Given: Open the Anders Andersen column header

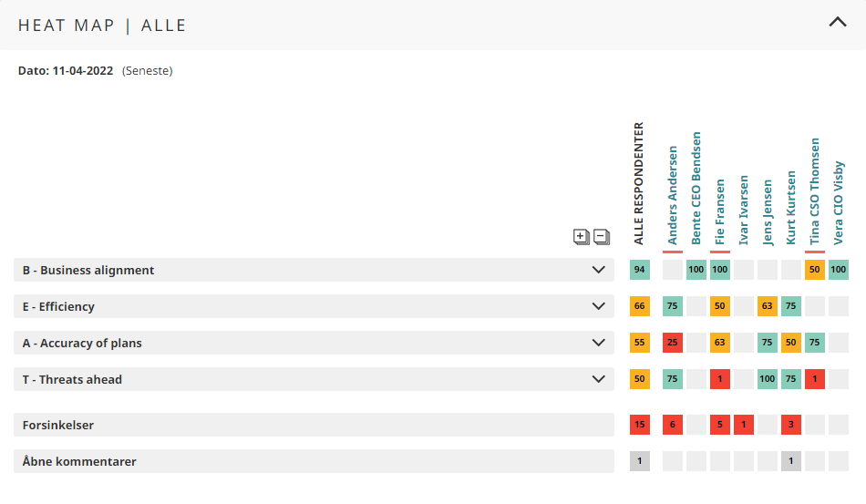Looking at the screenshot, I should pyautogui.click(x=673, y=196).
